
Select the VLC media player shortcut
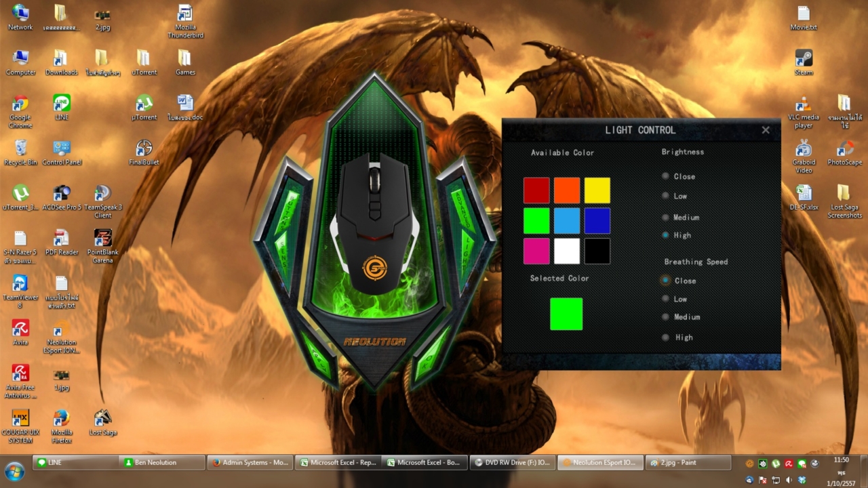pyautogui.click(x=804, y=112)
